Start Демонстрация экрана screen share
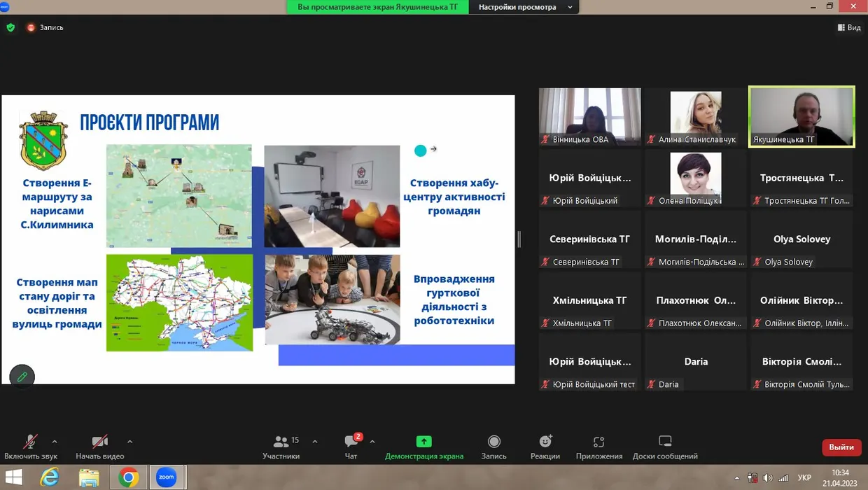Image resolution: width=868 pixels, height=490 pixels. (424, 447)
